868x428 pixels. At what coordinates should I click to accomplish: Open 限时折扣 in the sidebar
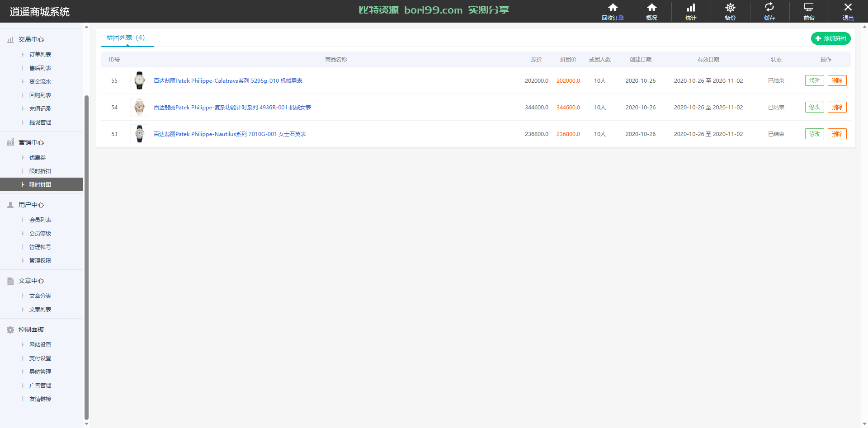[40, 171]
